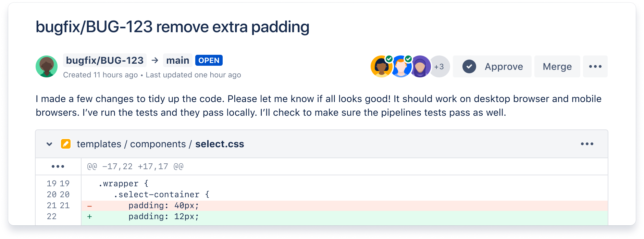Expand hidden diff context via gutter ellipsis
Image resolution: width=644 pixels, height=239 pixels.
pyautogui.click(x=58, y=166)
